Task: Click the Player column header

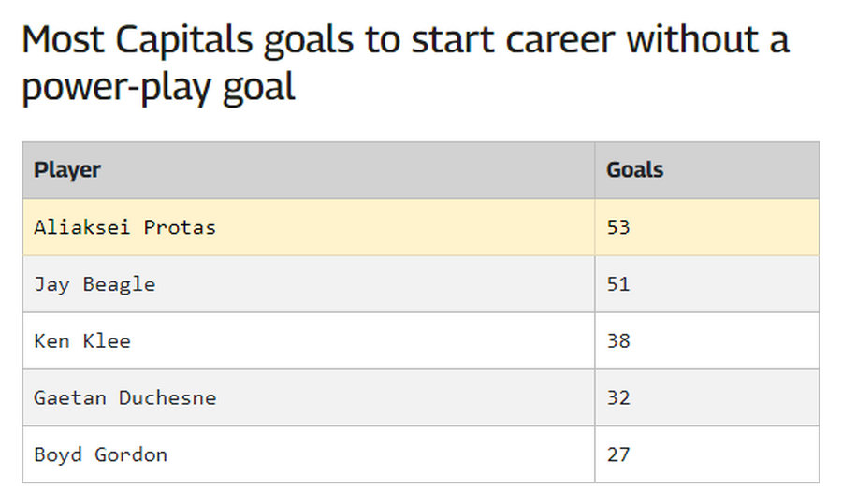Action: click(x=67, y=170)
